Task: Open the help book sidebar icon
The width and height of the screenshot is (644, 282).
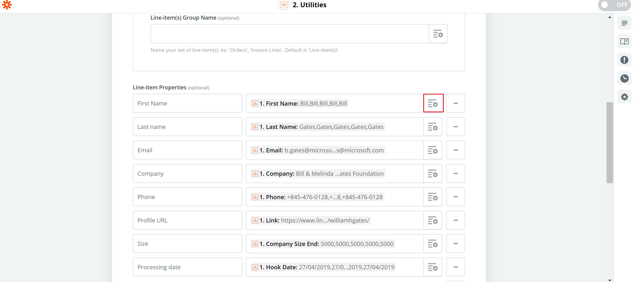Action: point(624,41)
